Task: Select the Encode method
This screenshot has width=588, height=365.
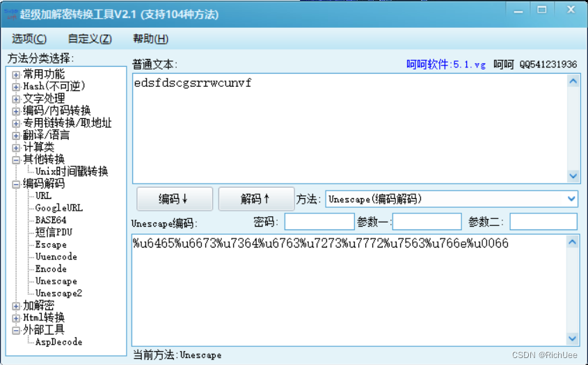Action: click(51, 269)
